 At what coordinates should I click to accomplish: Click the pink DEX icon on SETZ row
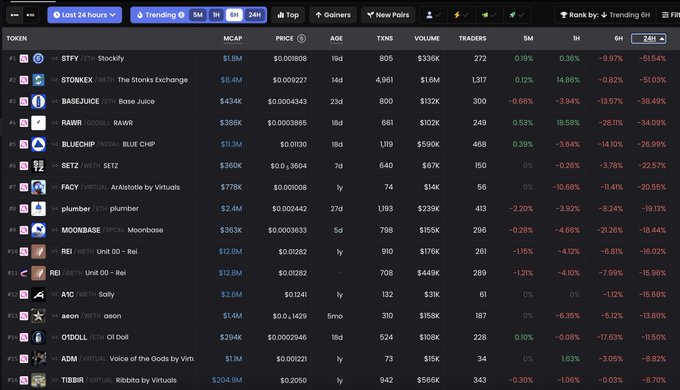[24, 166]
